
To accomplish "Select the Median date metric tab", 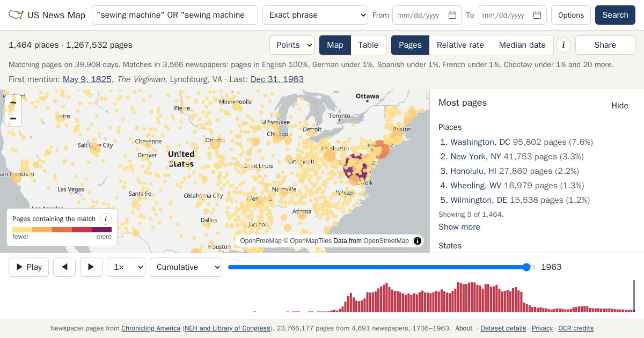I will (522, 45).
